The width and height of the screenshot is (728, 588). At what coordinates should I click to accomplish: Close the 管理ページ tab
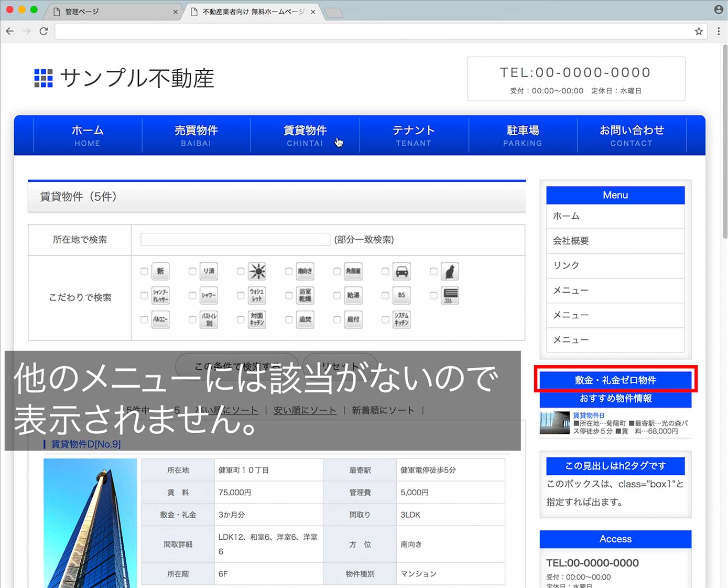click(175, 12)
